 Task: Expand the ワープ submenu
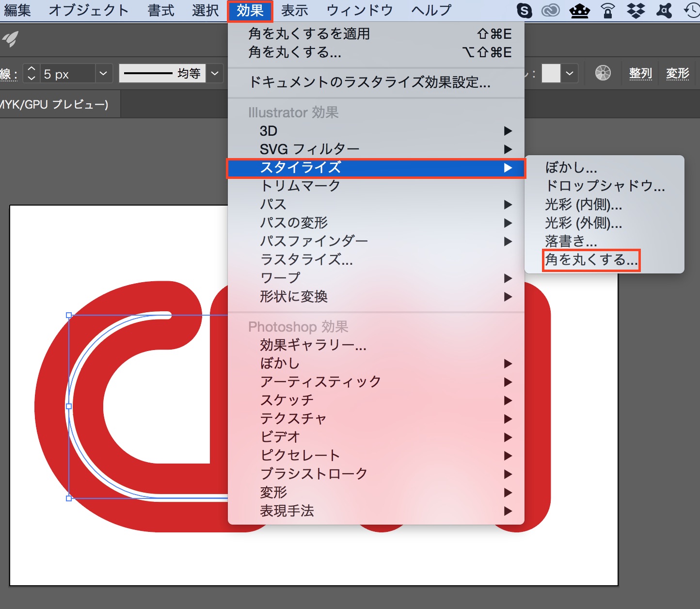376,278
